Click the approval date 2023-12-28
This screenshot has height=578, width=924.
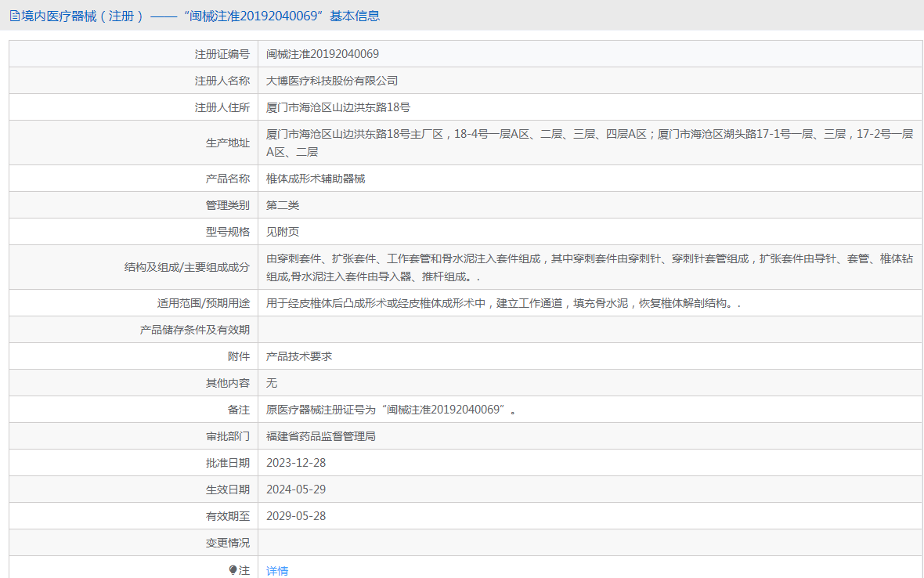point(296,463)
